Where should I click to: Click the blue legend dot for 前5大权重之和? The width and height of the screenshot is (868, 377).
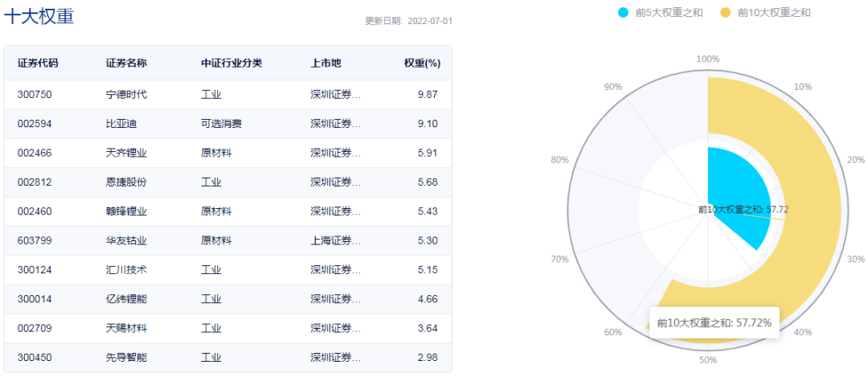tap(624, 13)
